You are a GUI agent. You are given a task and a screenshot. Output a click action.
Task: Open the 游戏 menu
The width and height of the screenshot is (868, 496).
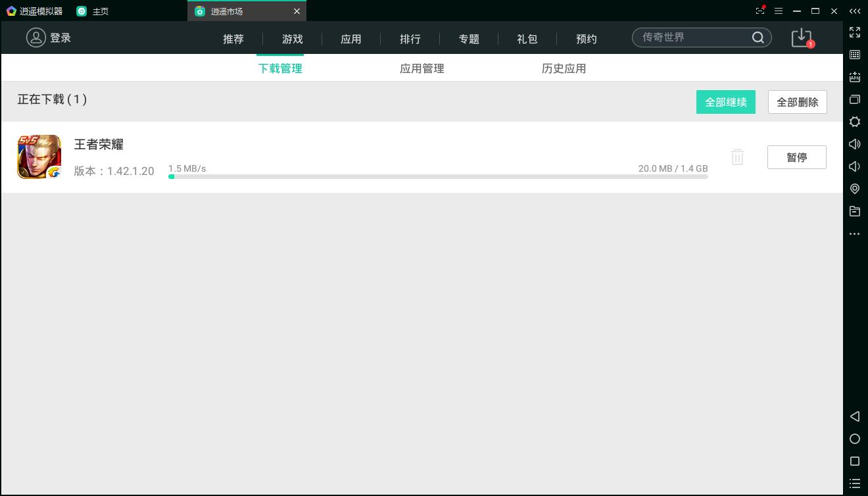tap(293, 39)
